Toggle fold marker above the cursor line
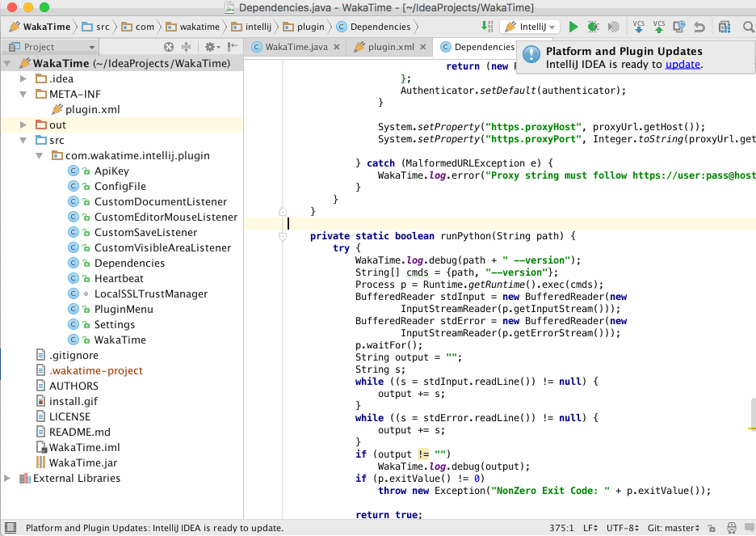 [283, 211]
